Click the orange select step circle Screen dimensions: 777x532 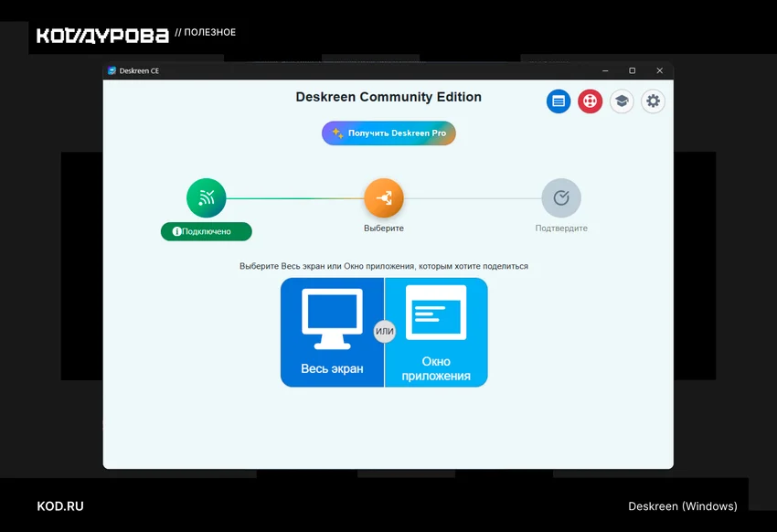(384, 197)
